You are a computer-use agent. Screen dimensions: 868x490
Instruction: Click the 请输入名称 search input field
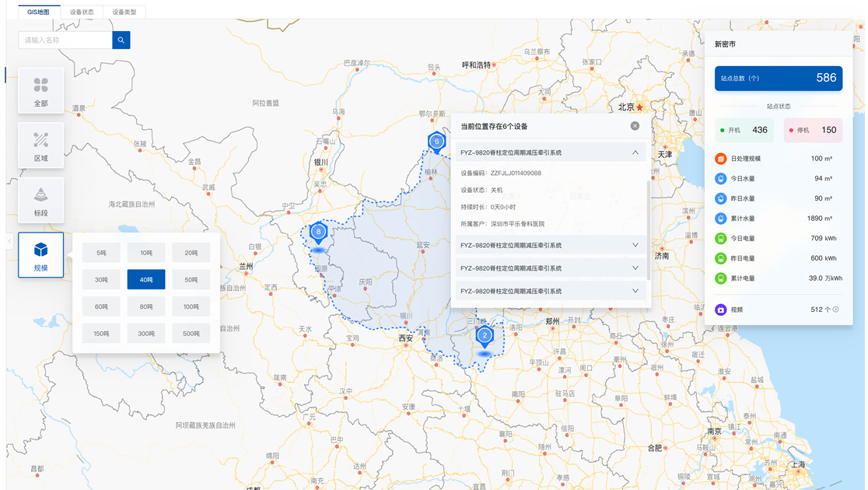[x=65, y=40]
